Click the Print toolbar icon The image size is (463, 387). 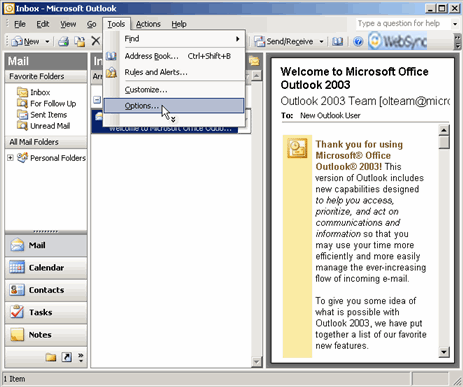(x=63, y=41)
